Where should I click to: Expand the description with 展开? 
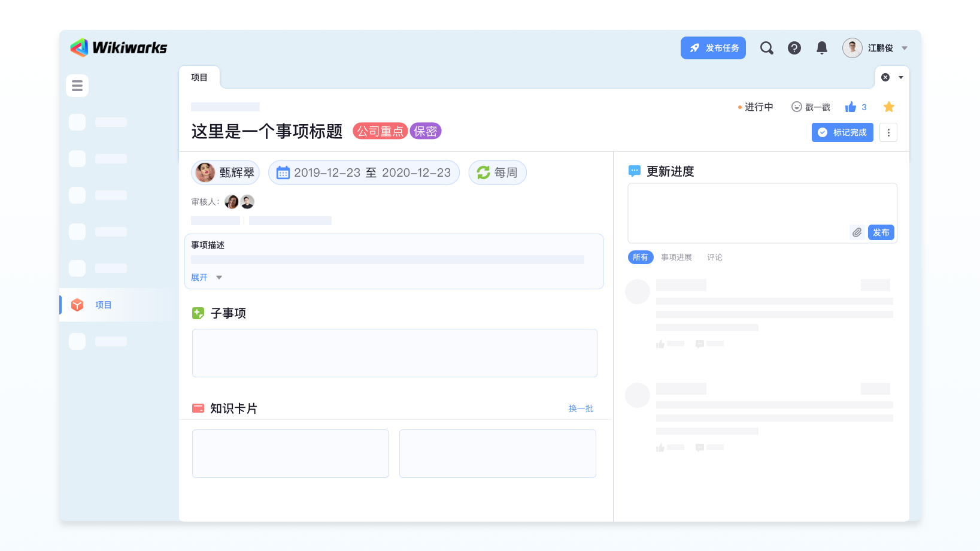tap(200, 277)
